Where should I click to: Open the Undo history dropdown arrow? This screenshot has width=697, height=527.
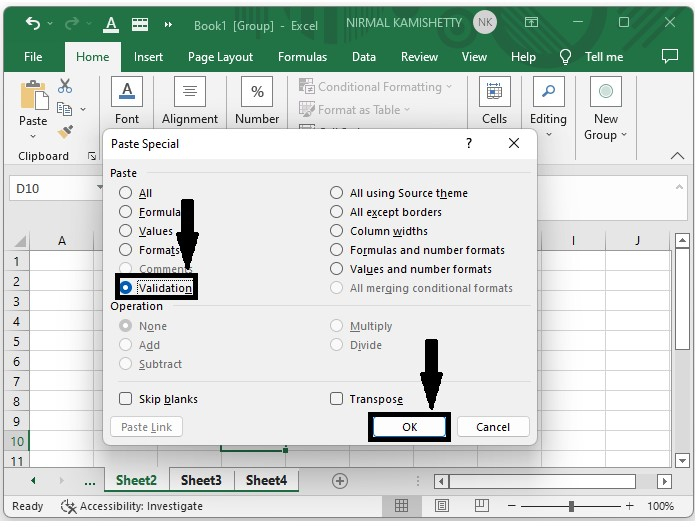point(50,23)
